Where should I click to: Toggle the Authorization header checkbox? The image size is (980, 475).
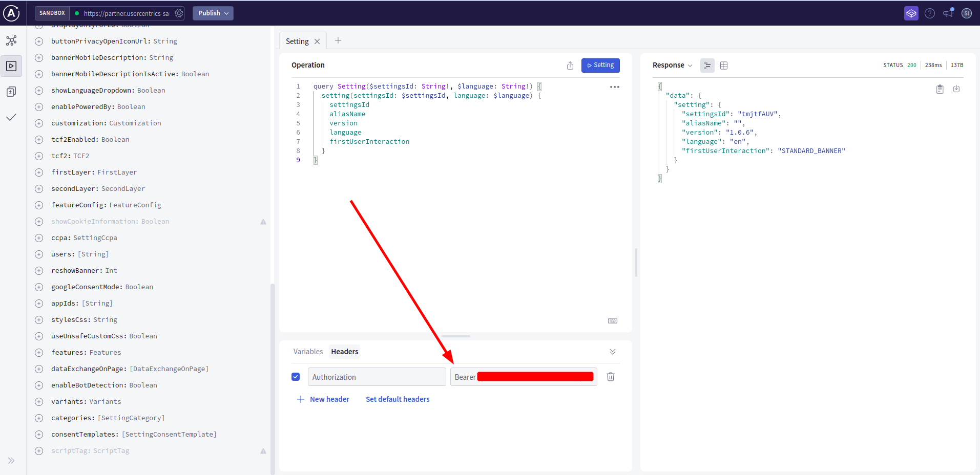pyautogui.click(x=296, y=377)
